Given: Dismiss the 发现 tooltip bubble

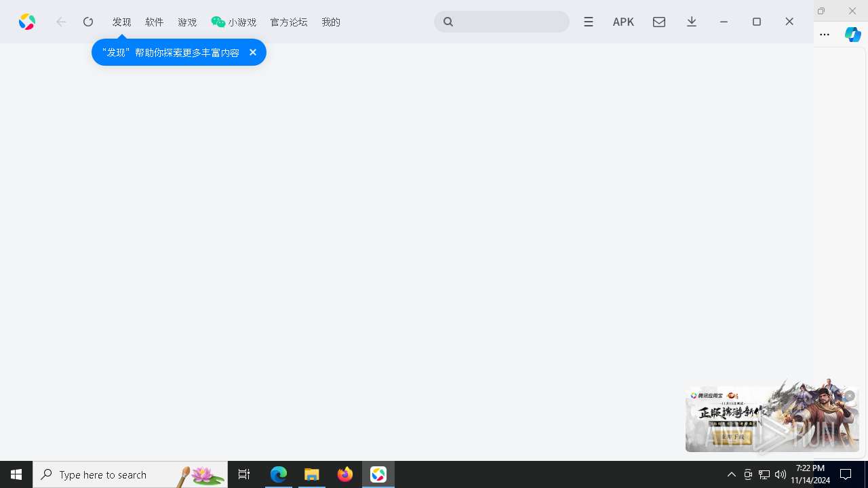Looking at the screenshot, I should click(x=253, y=52).
